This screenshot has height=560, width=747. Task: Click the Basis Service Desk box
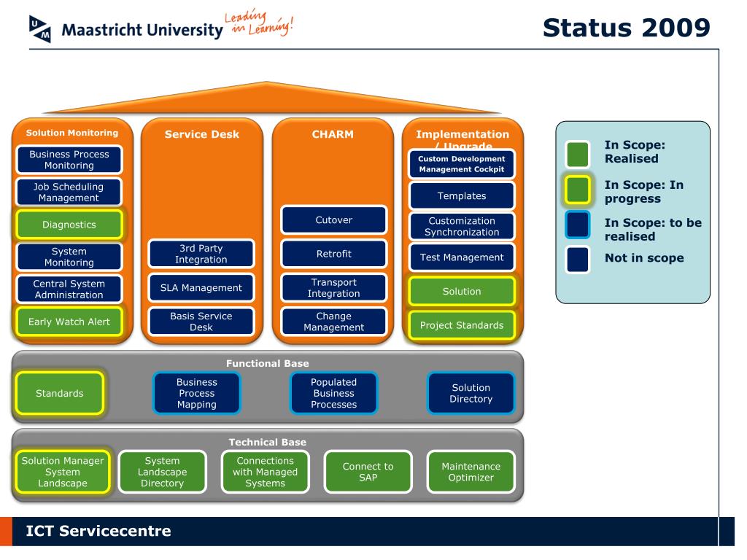click(201, 322)
